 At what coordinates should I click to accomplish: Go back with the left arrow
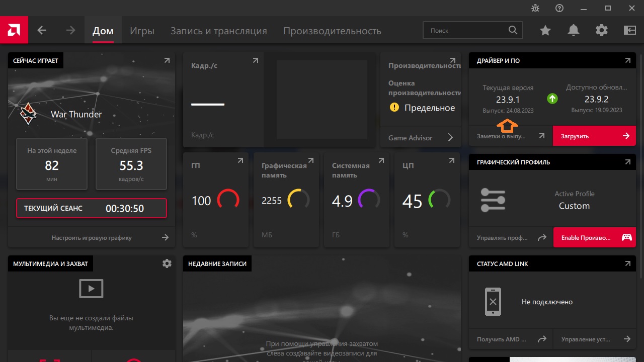pos(42,31)
